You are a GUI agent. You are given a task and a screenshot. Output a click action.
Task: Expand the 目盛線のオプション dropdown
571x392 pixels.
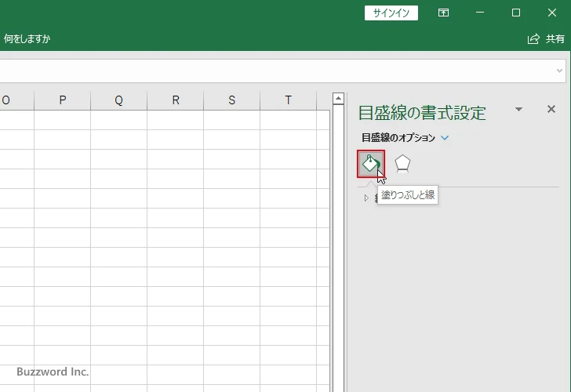[445, 138]
